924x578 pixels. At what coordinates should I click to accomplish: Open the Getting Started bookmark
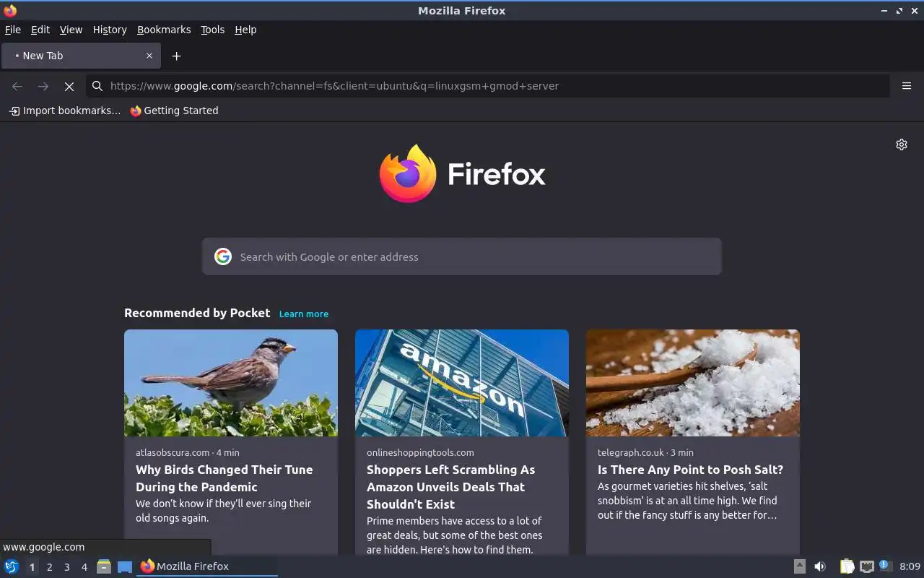[x=174, y=111]
